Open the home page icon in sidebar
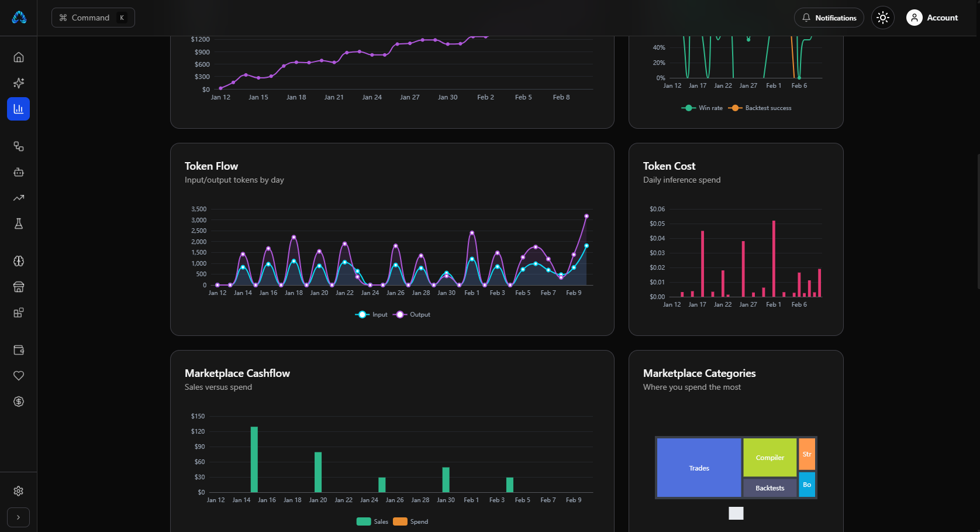Screen dimensions: 980x532 coord(19,57)
